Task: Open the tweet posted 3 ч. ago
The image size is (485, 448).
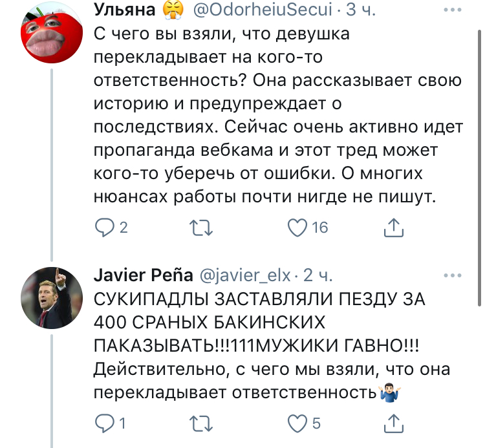Action: click(359, 10)
